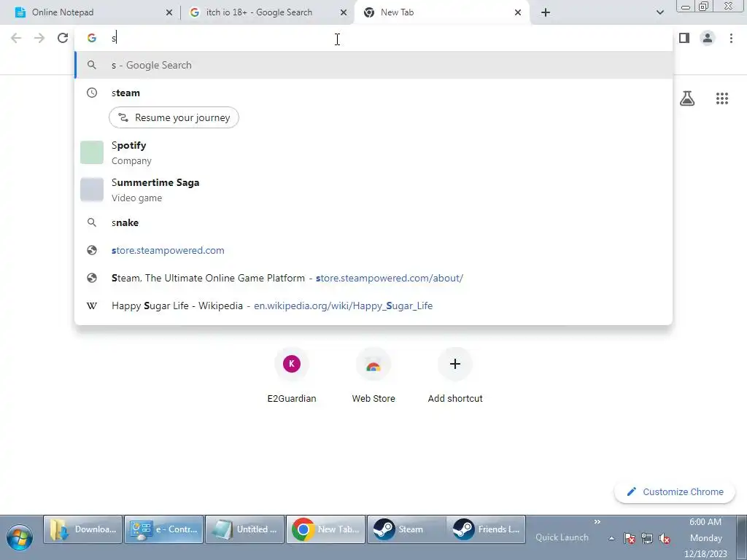747x560 pixels.
Task: Close the Online Notepad tab
Action: tap(169, 13)
